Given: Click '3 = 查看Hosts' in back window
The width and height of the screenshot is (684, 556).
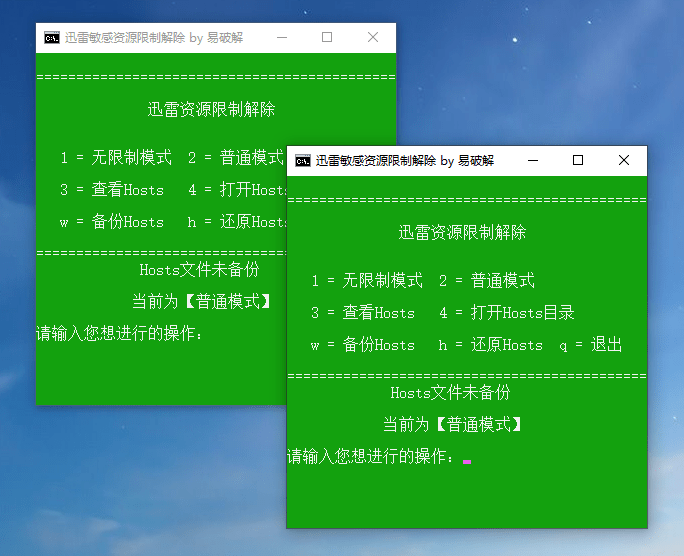Looking at the screenshot, I should (x=112, y=190).
